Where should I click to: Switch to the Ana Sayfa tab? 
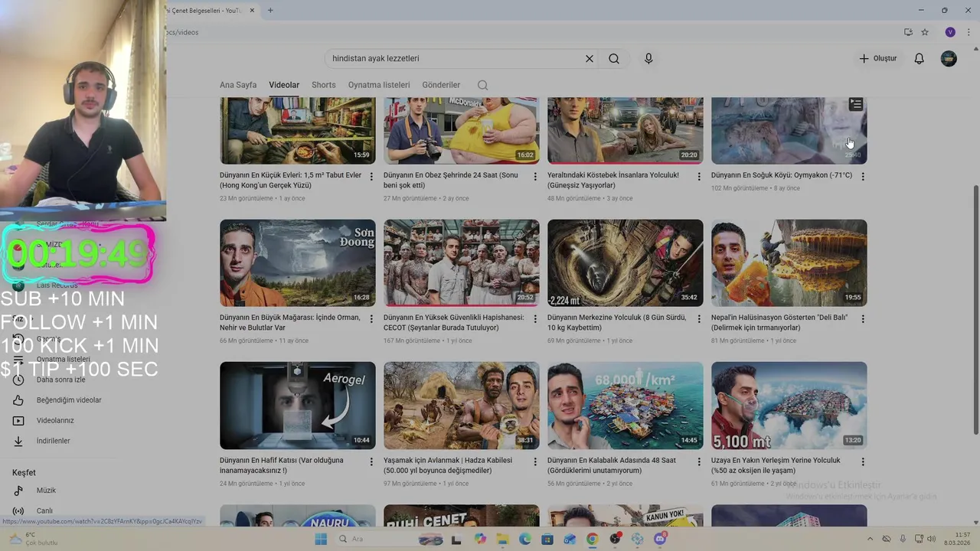coord(238,85)
